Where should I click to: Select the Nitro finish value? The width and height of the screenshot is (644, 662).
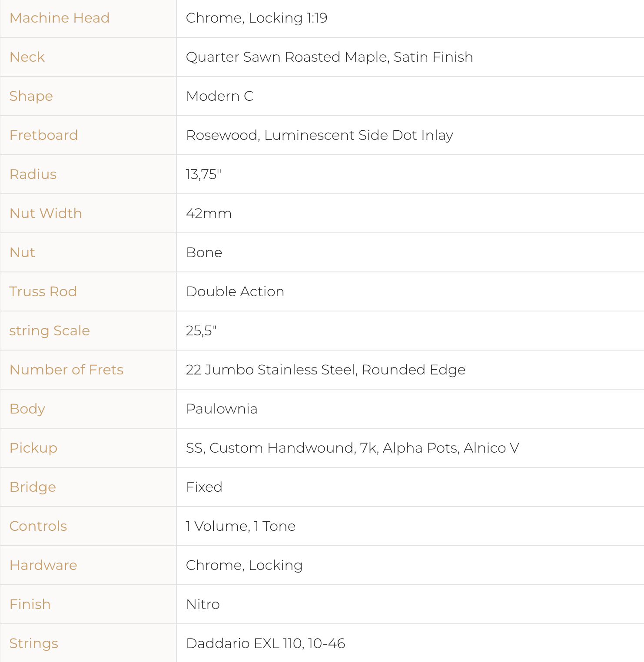click(202, 604)
